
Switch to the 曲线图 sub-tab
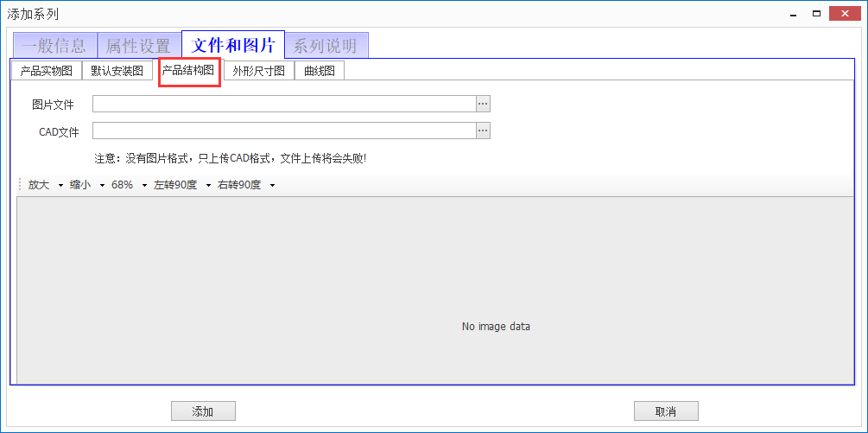[320, 71]
